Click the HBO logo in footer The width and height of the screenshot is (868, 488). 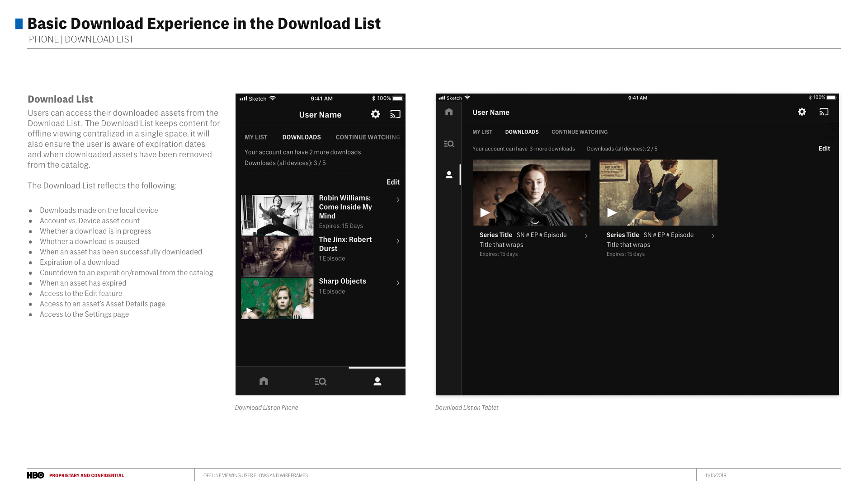point(36,475)
